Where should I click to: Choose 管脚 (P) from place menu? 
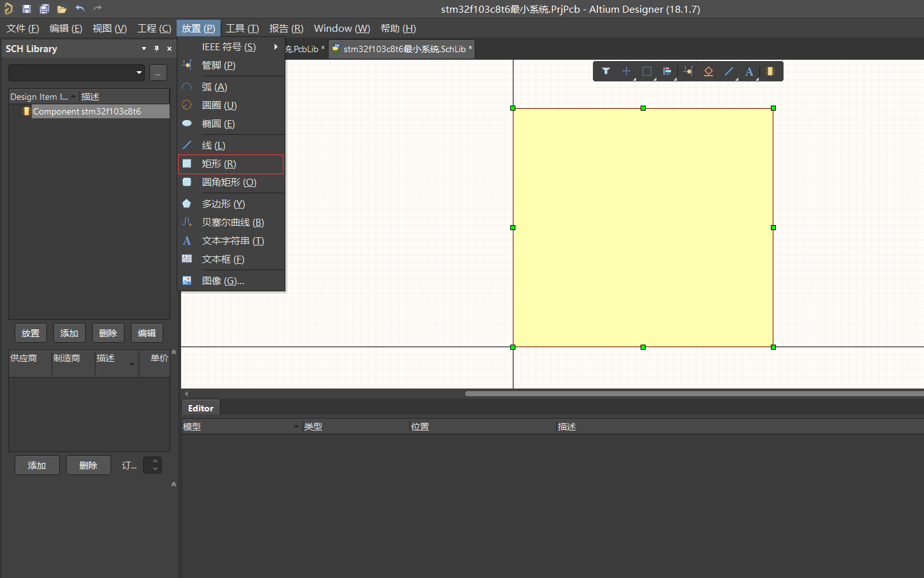tap(230, 65)
